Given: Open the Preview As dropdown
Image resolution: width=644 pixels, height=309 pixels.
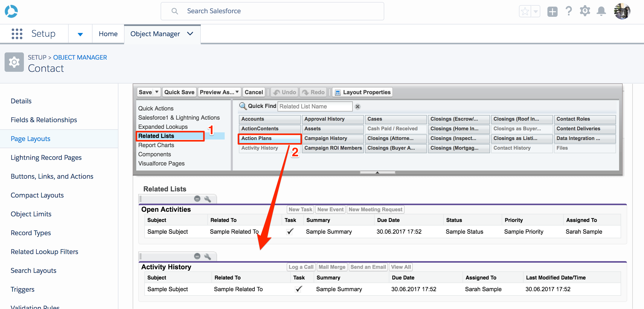Looking at the screenshot, I should [x=219, y=92].
